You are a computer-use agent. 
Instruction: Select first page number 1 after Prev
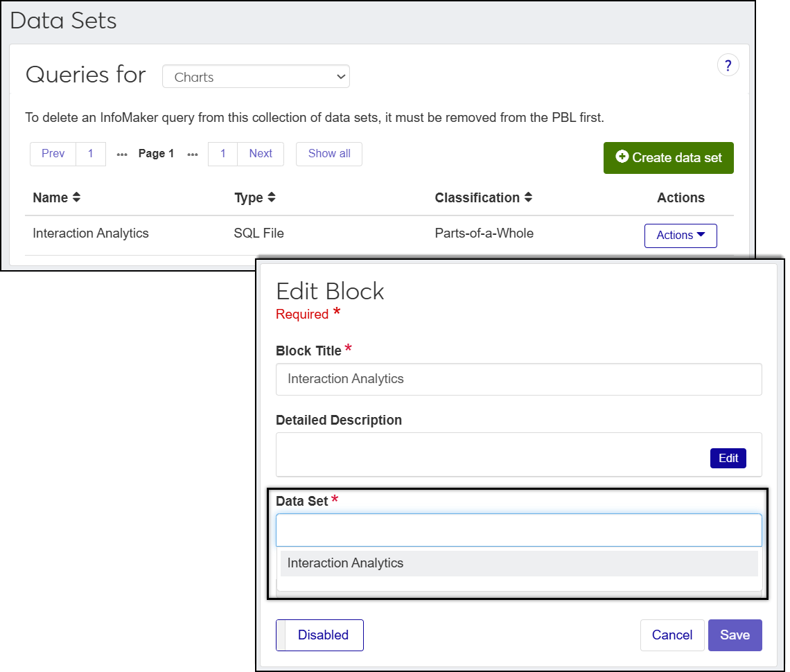click(91, 154)
